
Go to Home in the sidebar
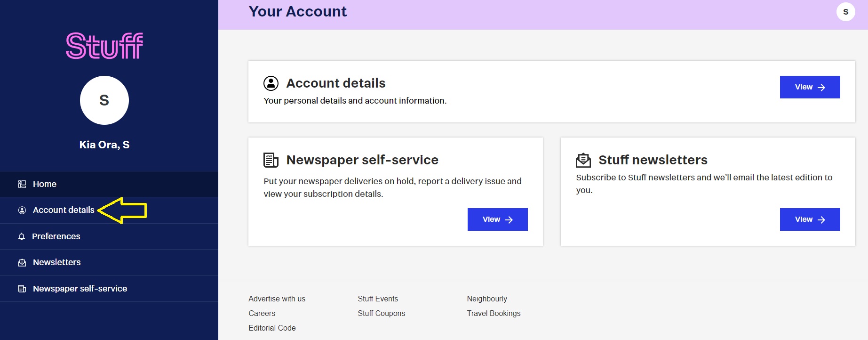[109, 184]
